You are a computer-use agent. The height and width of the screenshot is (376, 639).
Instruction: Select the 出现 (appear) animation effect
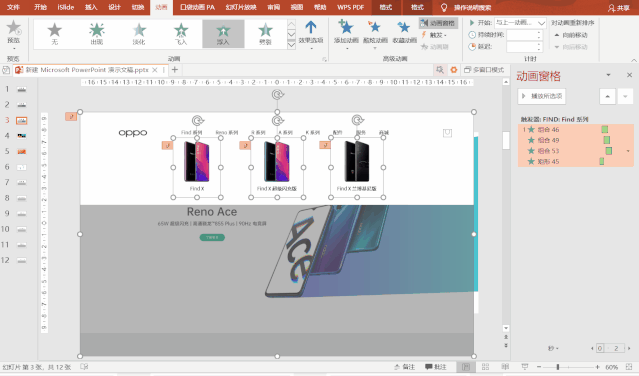[97, 33]
